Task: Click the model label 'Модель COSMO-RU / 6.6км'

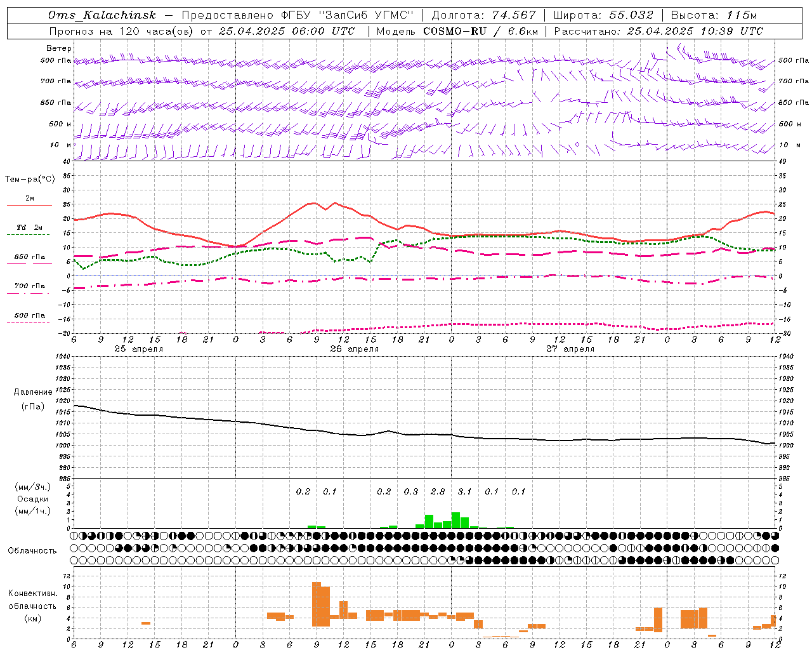Action: click(x=457, y=31)
